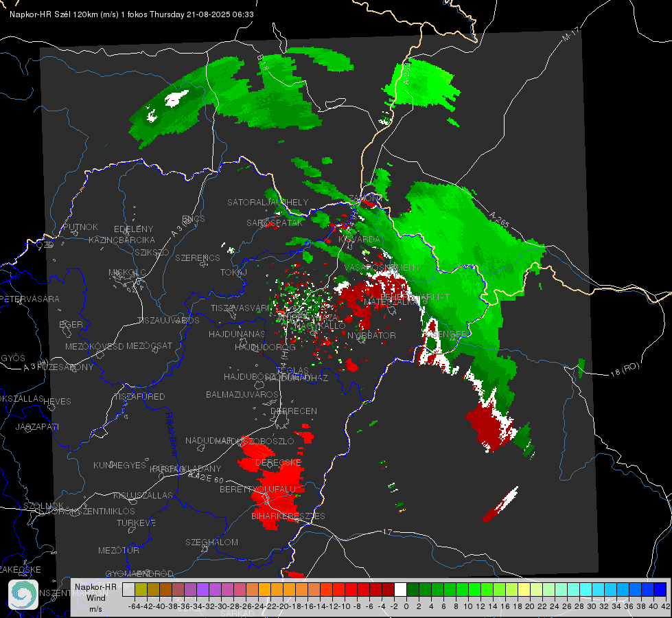Select the HAJDÚNÁNÁS label
The height and width of the screenshot is (618, 672).
[x=237, y=334]
